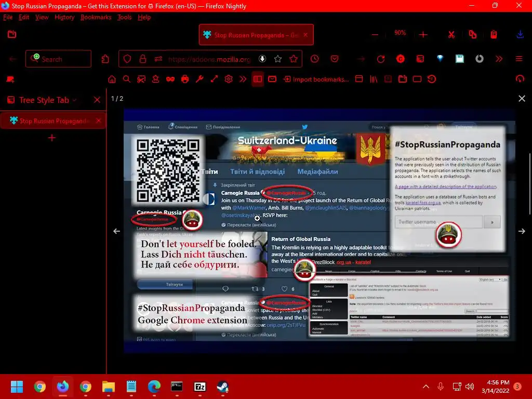Show next screenshot with right arrow
The height and width of the screenshot is (399, 532).
tap(522, 231)
